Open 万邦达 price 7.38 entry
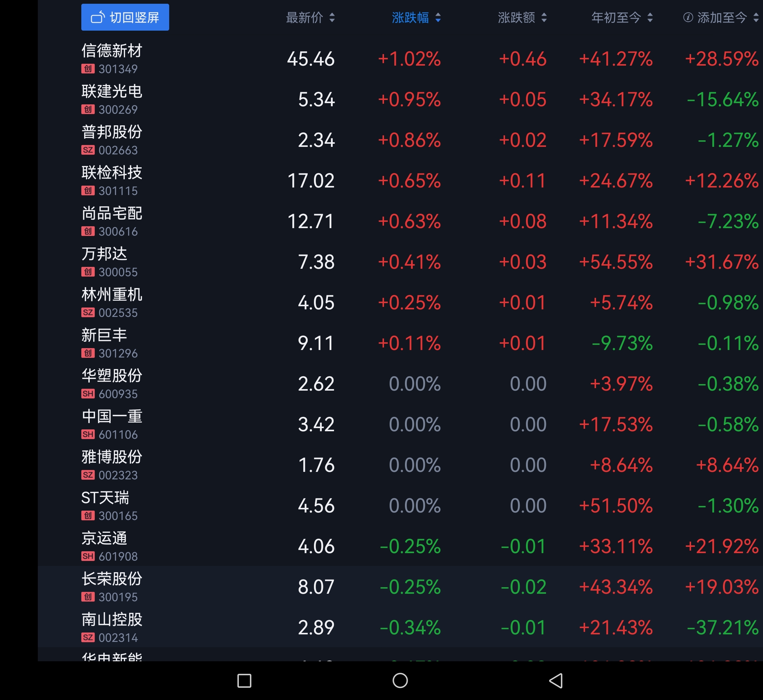This screenshot has height=700, width=763. point(316,262)
